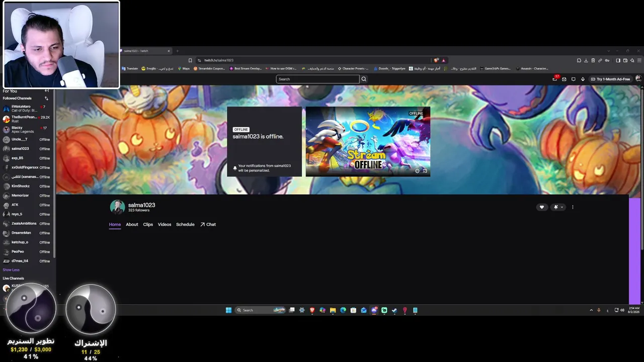Open user account avatar menu
The image size is (644, 362).
click(638, 79)
